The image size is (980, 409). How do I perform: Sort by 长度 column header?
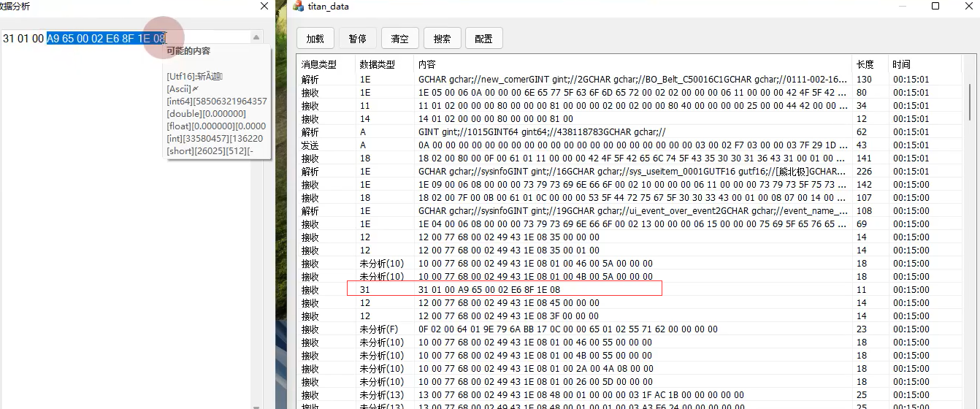coord(870,64)
